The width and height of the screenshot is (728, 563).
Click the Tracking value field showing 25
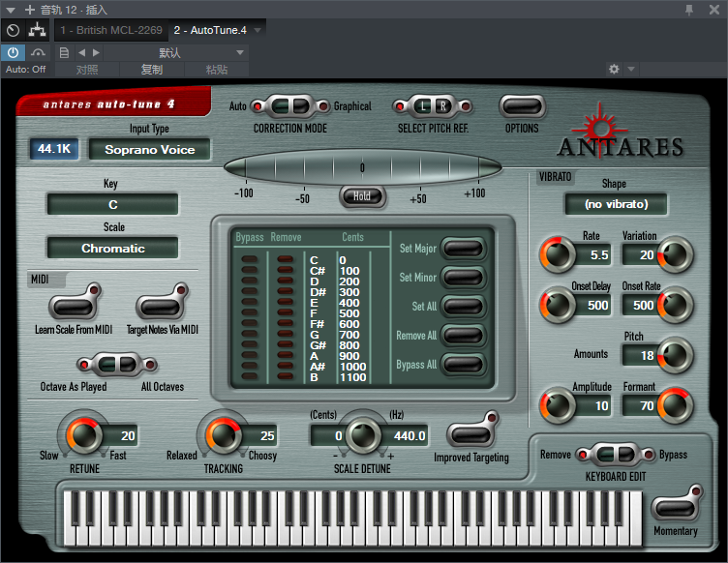coord(261,435)
